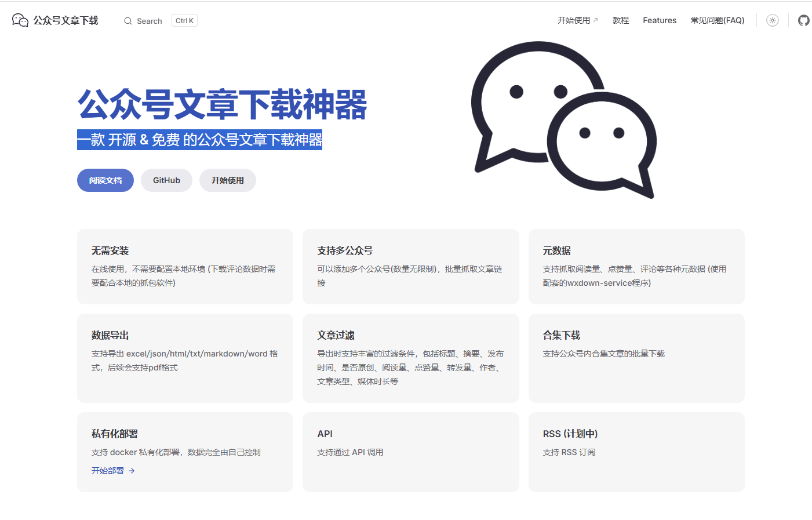Follow the 开始部署 link
This screenshot has height=520, width=812.
point(108,471)
